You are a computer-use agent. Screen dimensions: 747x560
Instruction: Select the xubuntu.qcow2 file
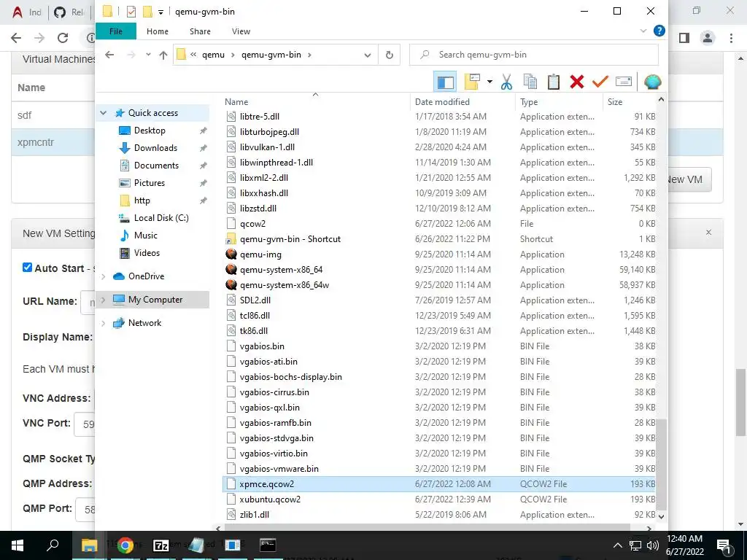coord(270,499)
